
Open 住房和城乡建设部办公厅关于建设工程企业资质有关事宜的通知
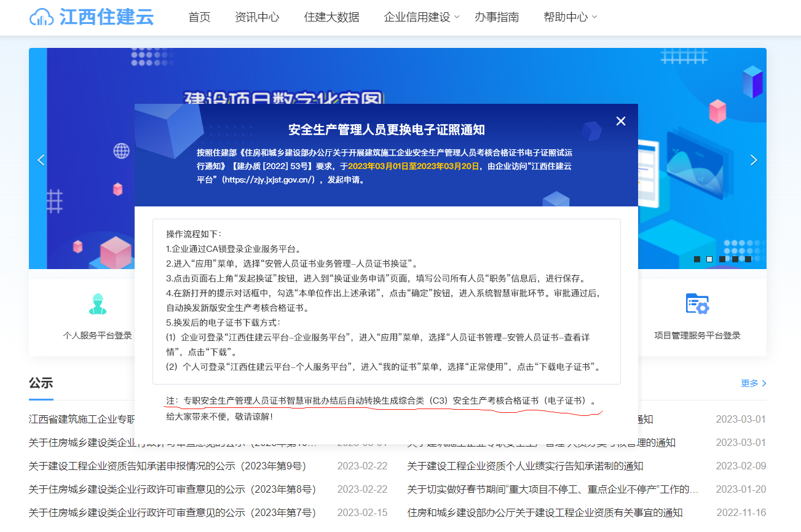(x=545, y=513)
